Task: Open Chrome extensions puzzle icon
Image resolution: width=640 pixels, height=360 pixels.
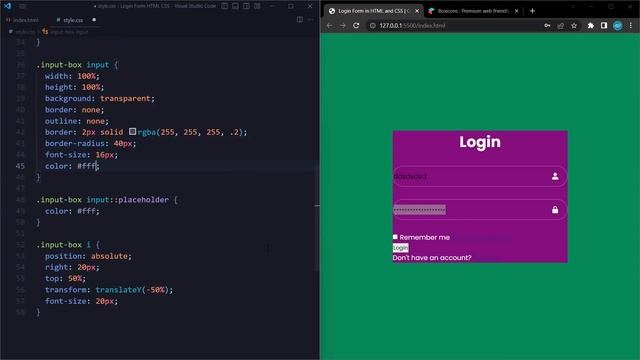Action: [x=591, y=25]
